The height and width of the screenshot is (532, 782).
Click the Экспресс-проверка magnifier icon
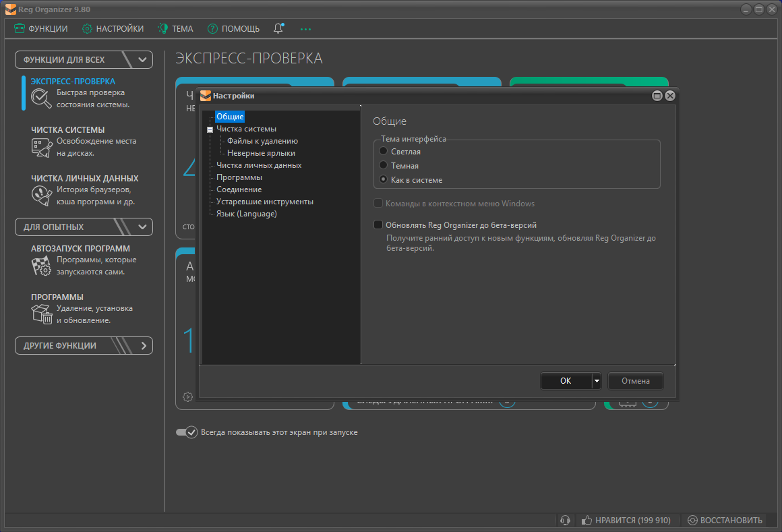pyautogui.click(x=41, y=98)
